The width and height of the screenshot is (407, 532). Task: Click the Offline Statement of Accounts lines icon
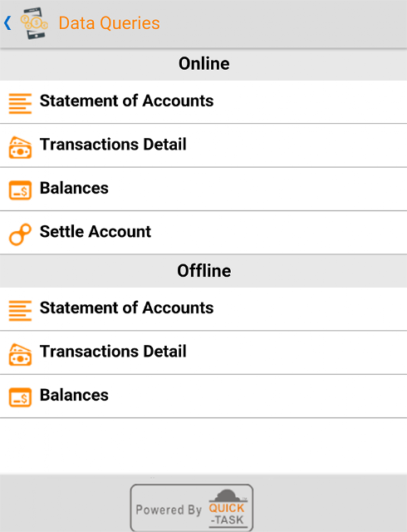click(x=20, y=310)
